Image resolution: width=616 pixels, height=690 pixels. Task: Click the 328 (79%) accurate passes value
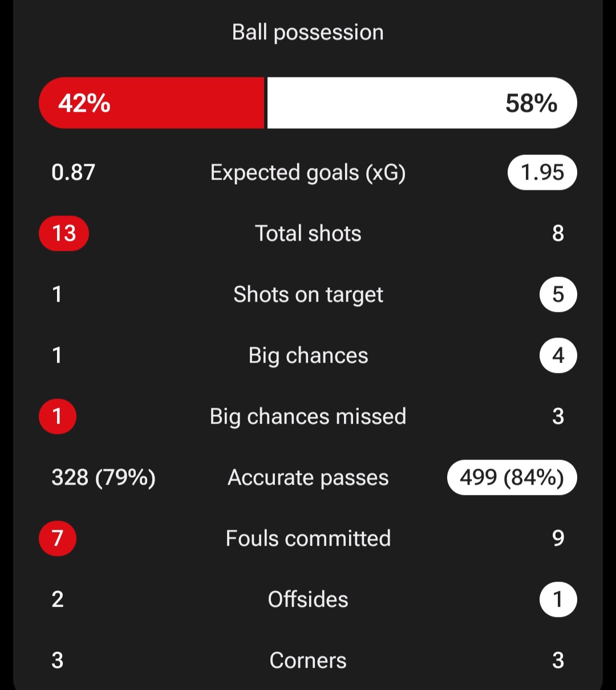103,477
